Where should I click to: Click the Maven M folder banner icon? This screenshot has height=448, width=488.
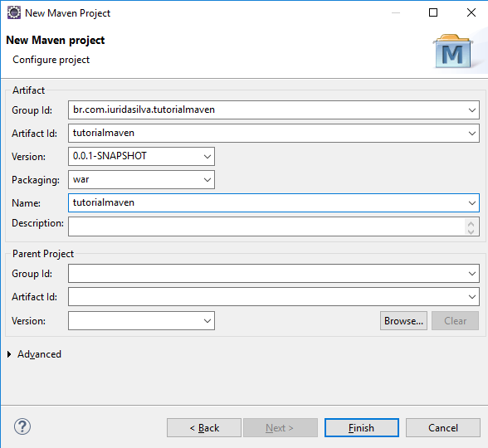(x=453, y=51)
